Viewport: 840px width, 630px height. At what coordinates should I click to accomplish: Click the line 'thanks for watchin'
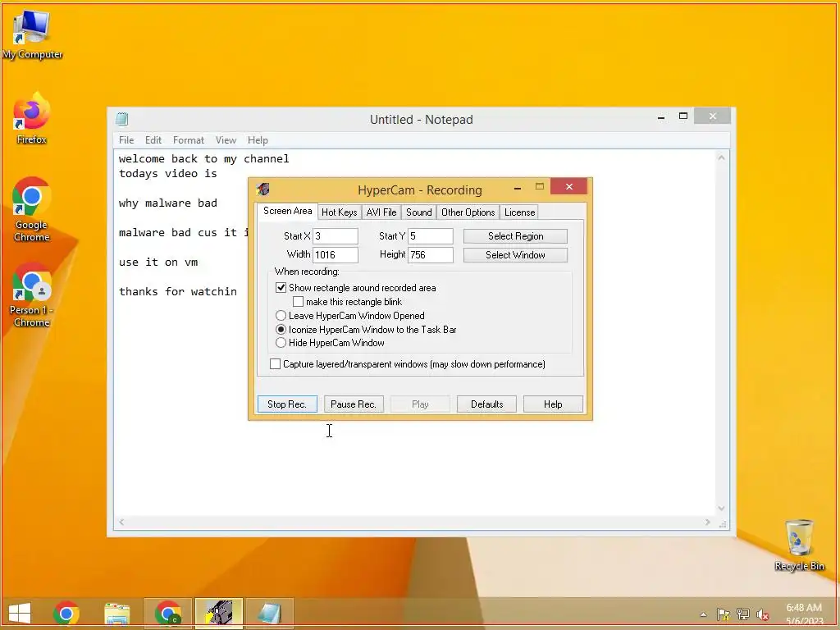tap(178, 291)
